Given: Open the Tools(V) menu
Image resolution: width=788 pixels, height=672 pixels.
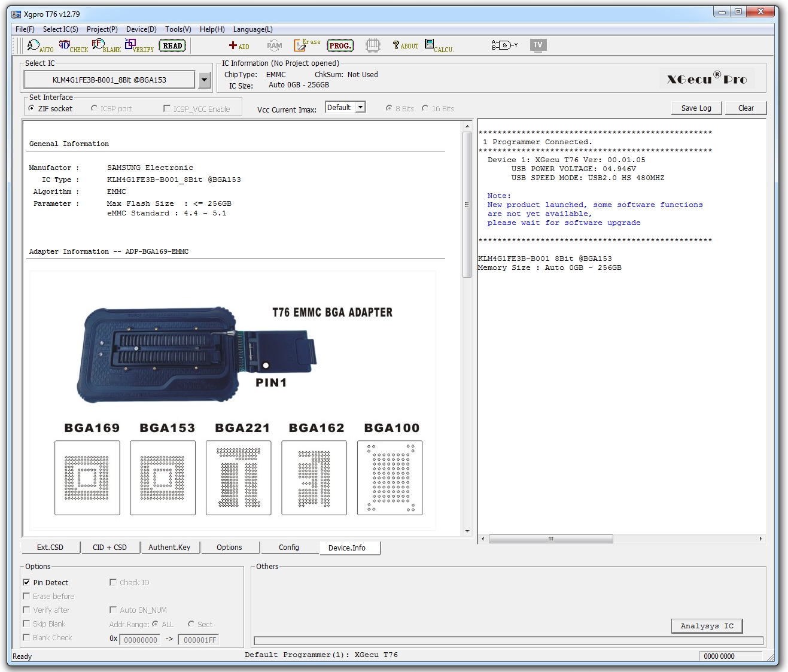Looking at the screenshot, I should pyautogui.click(x=178, y=29).
